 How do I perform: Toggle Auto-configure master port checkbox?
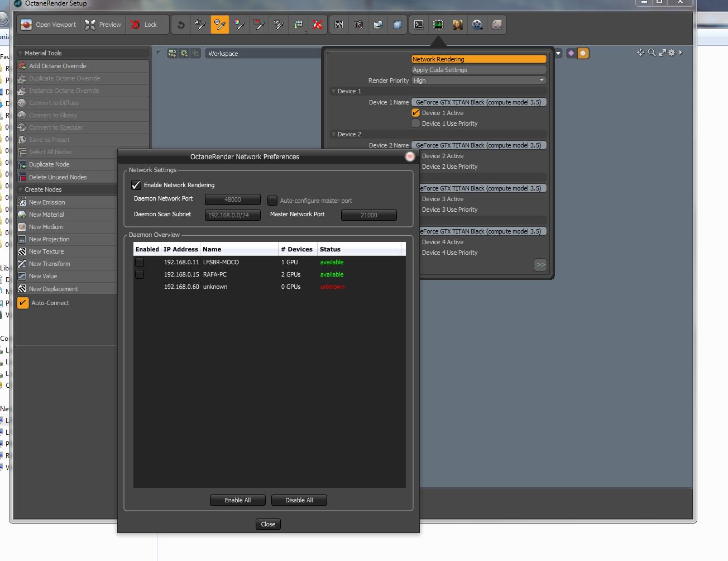272,201
